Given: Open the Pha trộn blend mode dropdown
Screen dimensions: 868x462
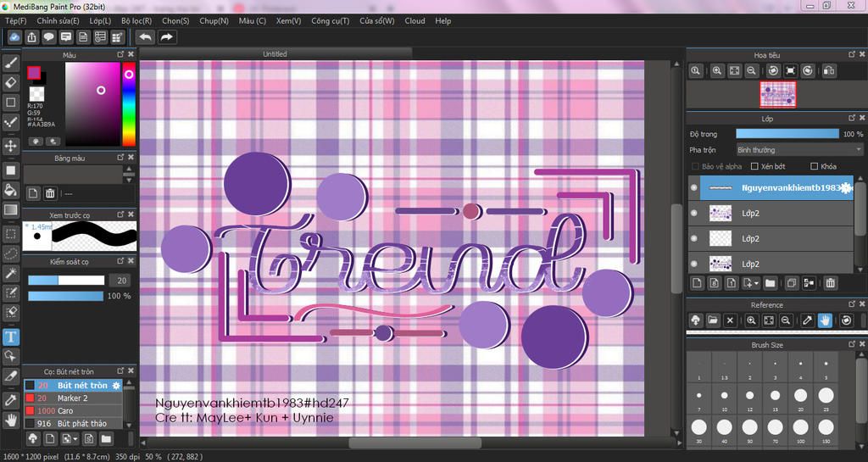Looking at the screenshot, I should 799,150.
